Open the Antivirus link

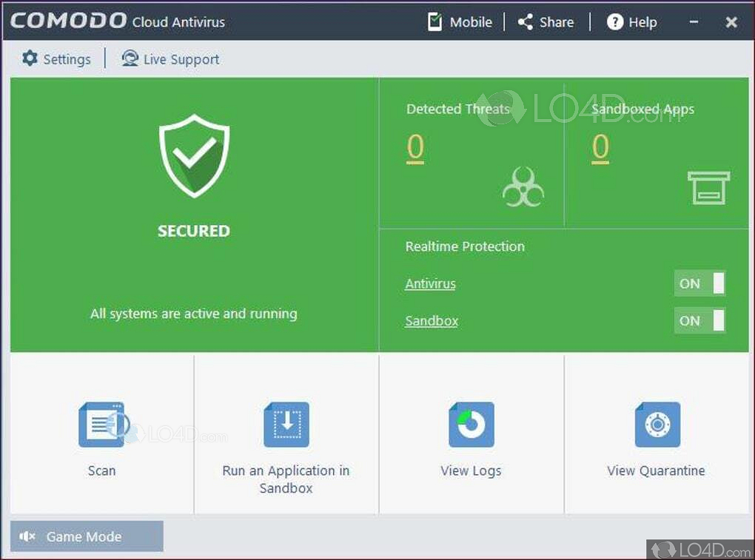pos(430,283)
